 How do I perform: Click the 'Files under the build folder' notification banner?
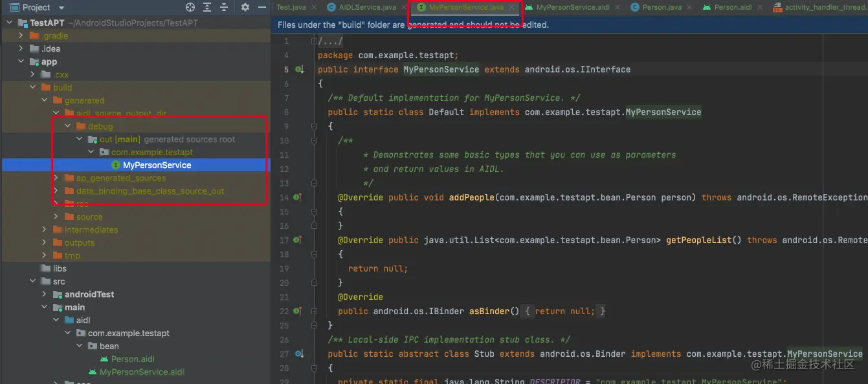[x=570, y=25]
